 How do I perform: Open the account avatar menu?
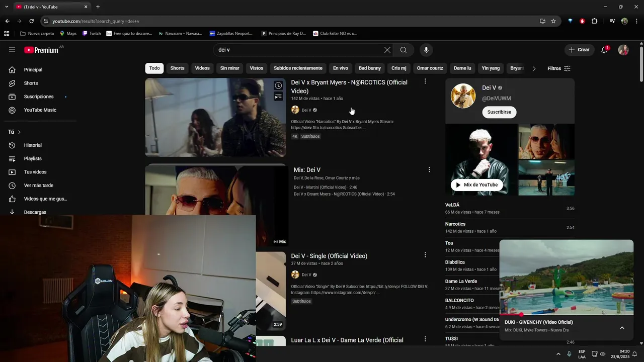623,50
